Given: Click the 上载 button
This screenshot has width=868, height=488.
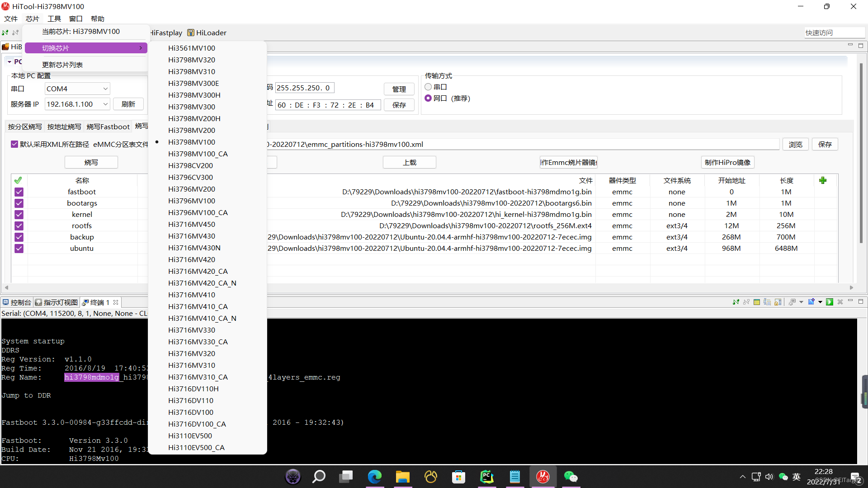Looking at the screenshot, I should (410, 162).
